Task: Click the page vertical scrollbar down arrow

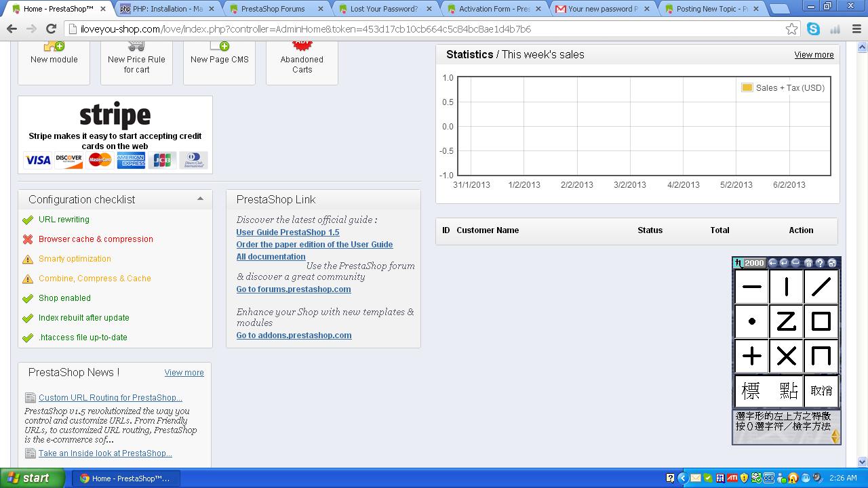Action: (x=863, y=462)
